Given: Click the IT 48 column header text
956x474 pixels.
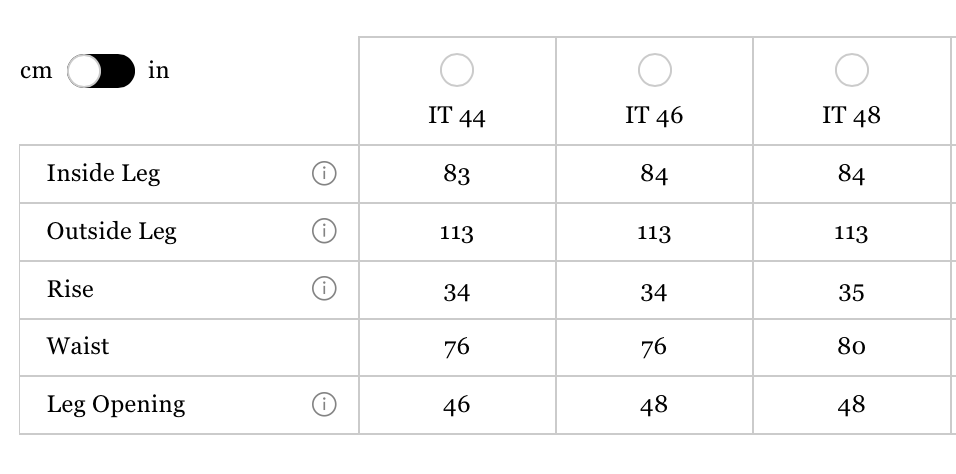Looking at the screenshot, I should 851,115.
